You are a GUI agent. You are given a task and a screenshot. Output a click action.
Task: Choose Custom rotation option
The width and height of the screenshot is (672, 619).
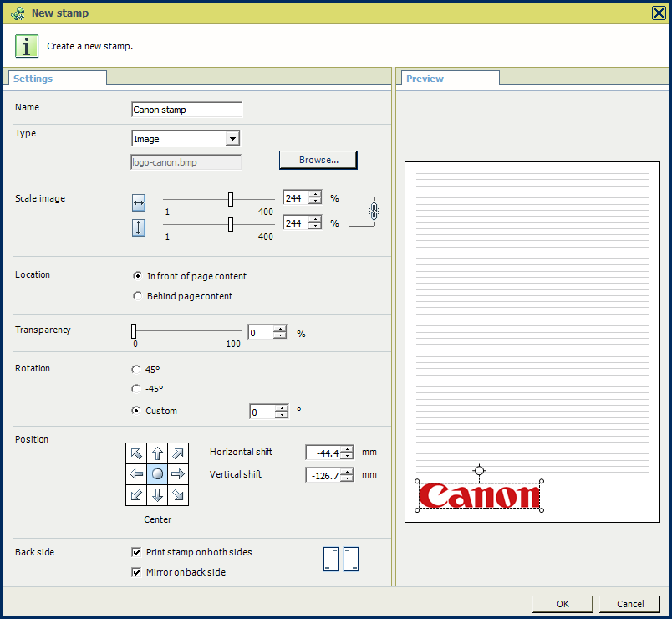point(136,411)
